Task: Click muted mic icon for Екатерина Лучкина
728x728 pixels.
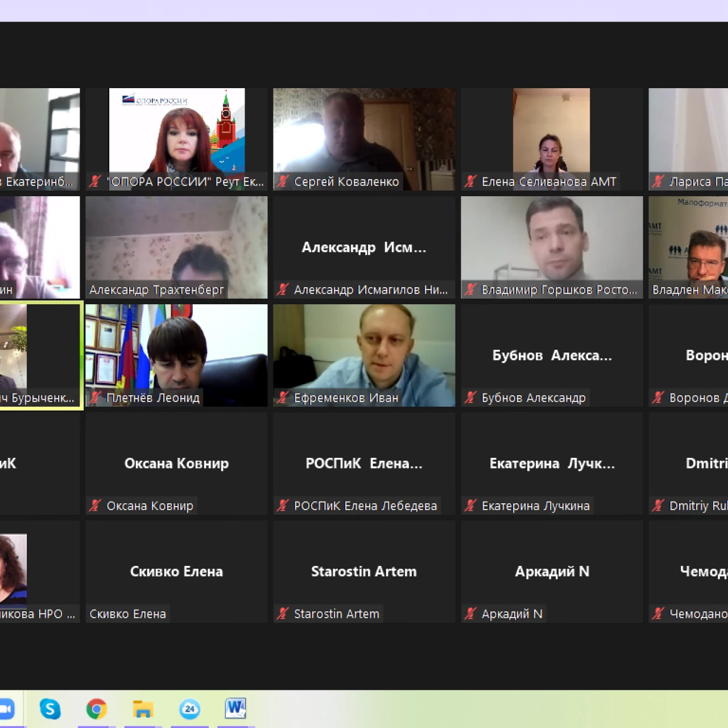Action: [x=470, y=506]
